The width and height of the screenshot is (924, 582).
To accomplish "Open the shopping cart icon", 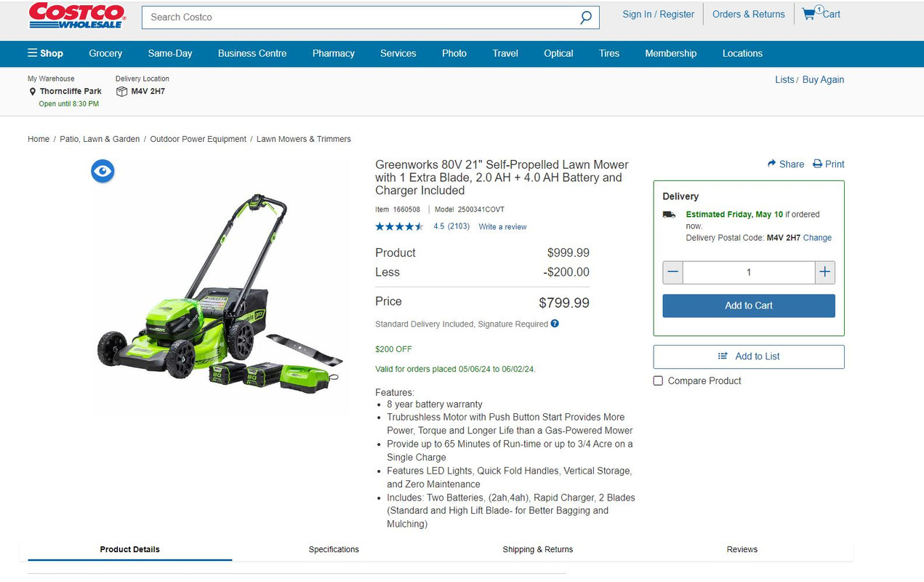I will pyautogui.click(x=808, y=14).
